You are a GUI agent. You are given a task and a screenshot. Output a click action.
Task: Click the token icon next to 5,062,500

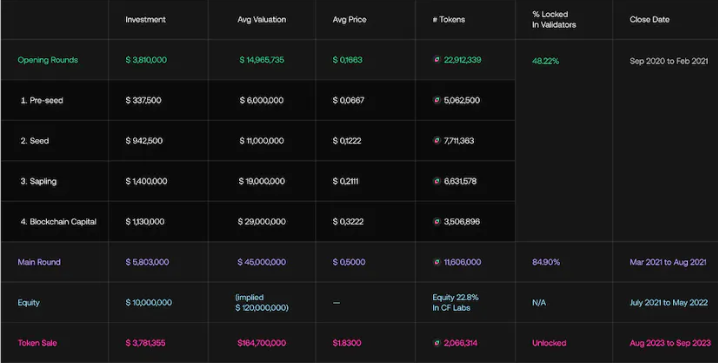click(437, 100)
